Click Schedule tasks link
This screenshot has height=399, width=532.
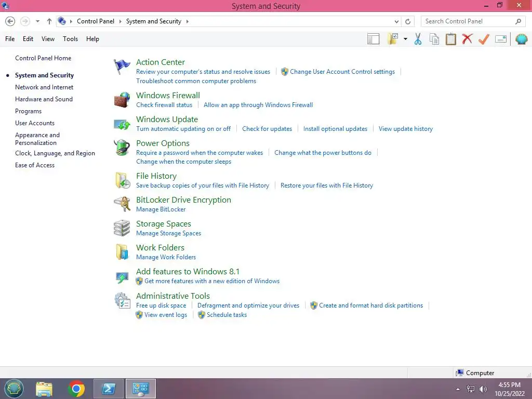click(227, 315)
